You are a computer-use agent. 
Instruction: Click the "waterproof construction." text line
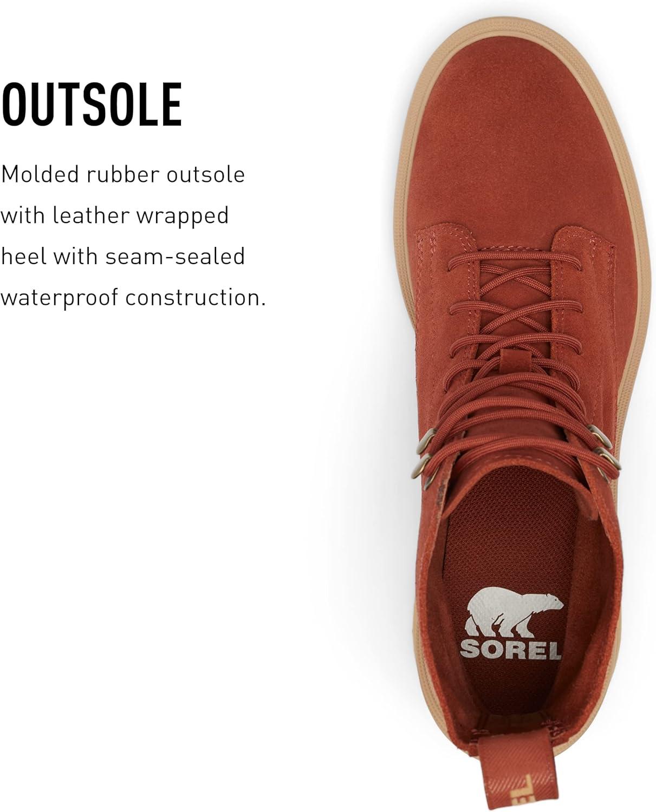point(133,298)
